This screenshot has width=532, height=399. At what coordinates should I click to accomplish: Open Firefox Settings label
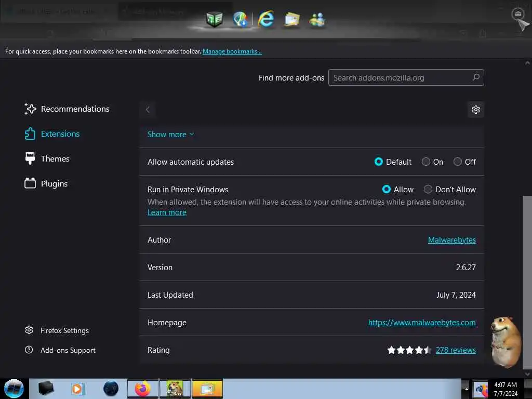64,330
